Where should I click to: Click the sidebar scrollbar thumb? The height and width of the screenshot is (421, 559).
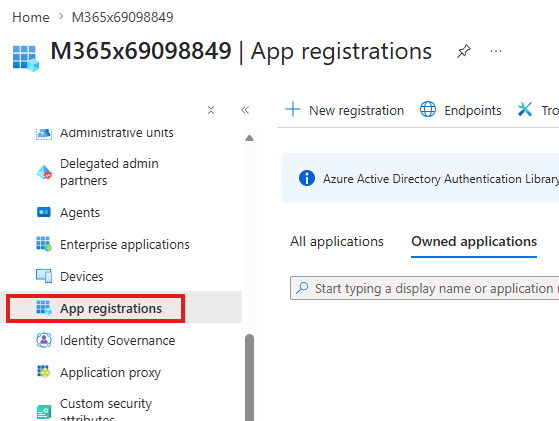[x=250, y=378]
